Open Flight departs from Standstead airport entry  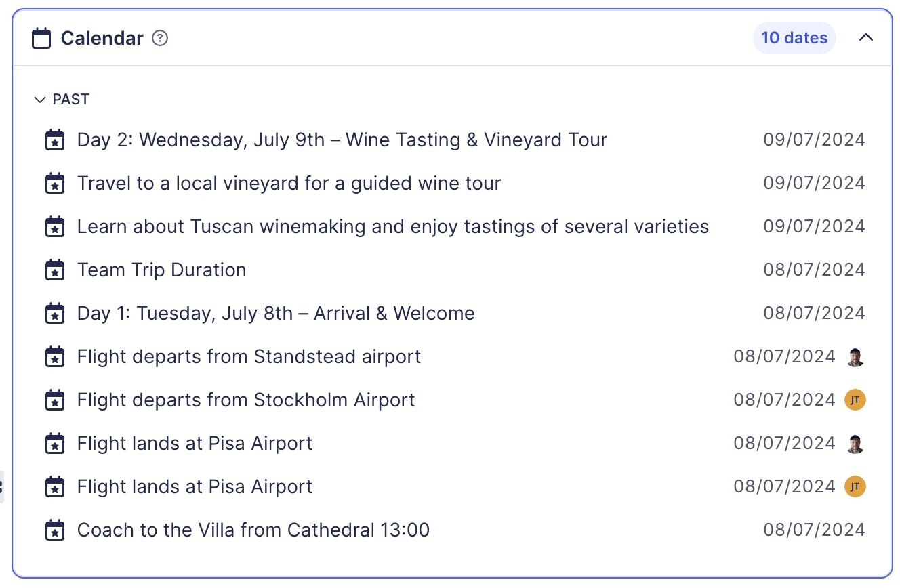tap(249, 357)
